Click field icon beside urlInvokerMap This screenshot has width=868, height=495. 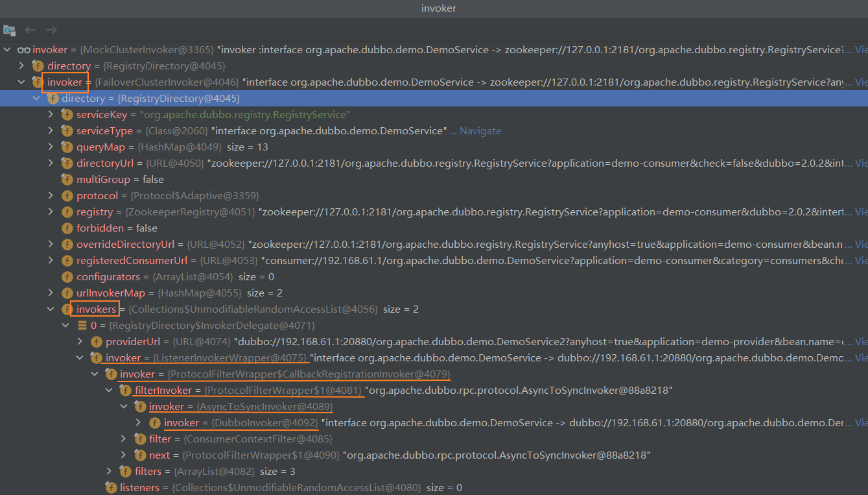[67, 293]
